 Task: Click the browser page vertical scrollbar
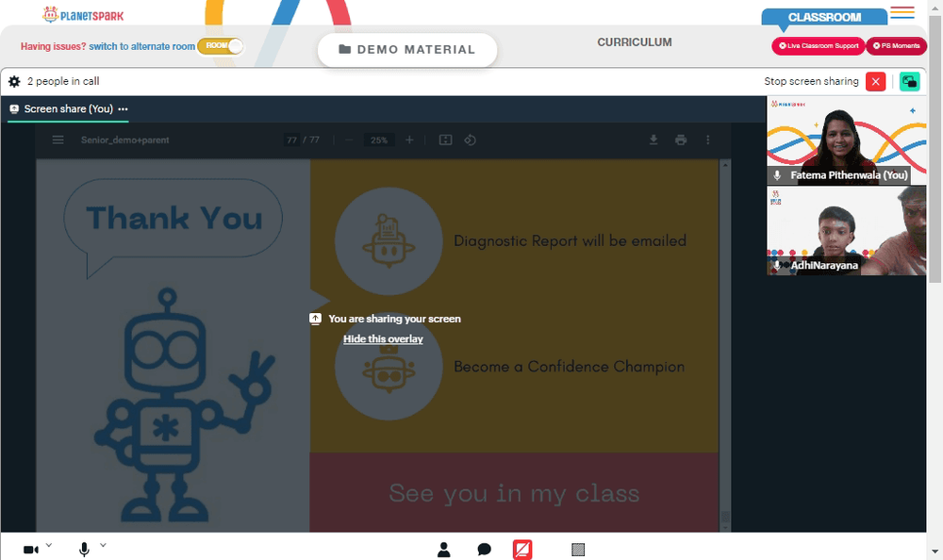pyautogui.click(x=935, y=148)
